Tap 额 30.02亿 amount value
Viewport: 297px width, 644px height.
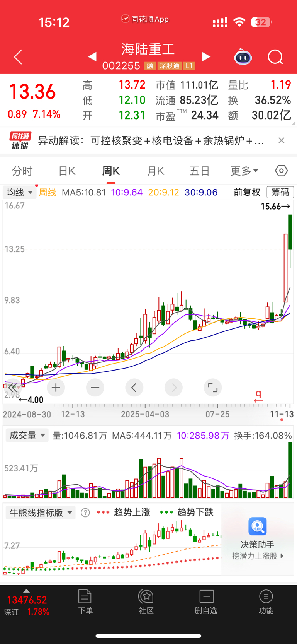pos(272,115)
